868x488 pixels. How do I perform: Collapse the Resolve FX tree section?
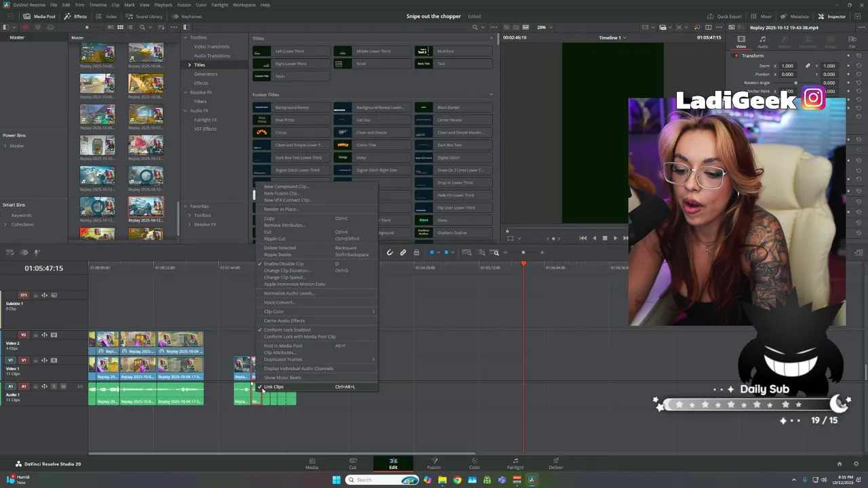pos(185,92)
